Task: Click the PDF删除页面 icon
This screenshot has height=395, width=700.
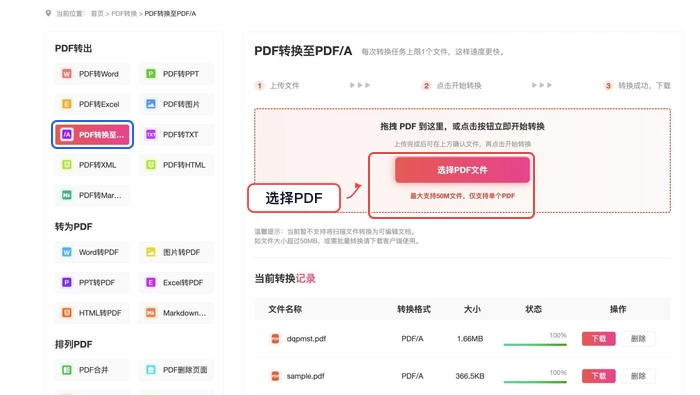Action: 151,370
